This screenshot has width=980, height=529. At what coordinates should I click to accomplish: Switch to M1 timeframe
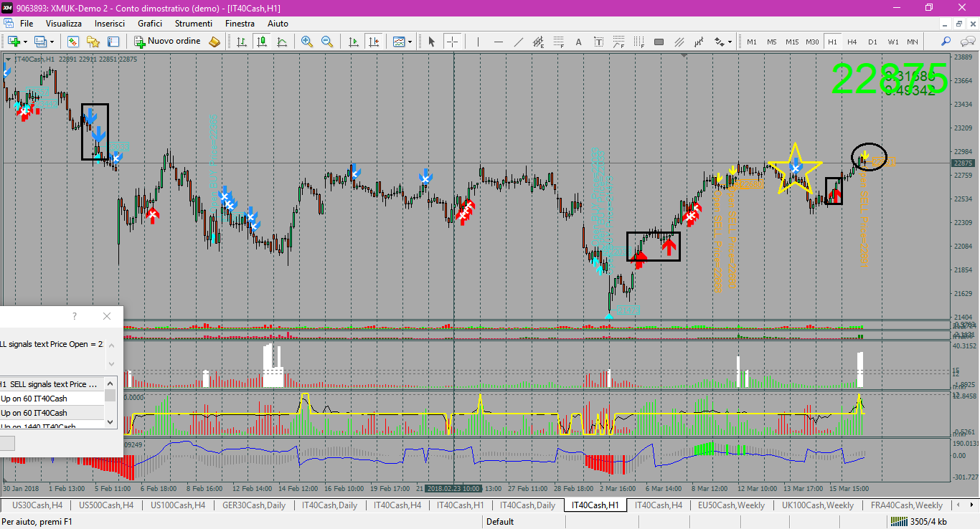click(752, 42)
